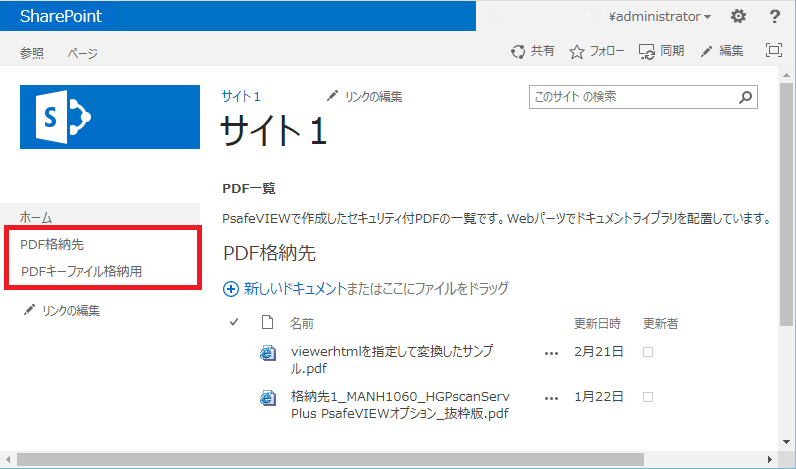Click the IE file icon of viewerhtml sample PDF
The width and height of the screenshot is (796, 469).
click(268, 353)
